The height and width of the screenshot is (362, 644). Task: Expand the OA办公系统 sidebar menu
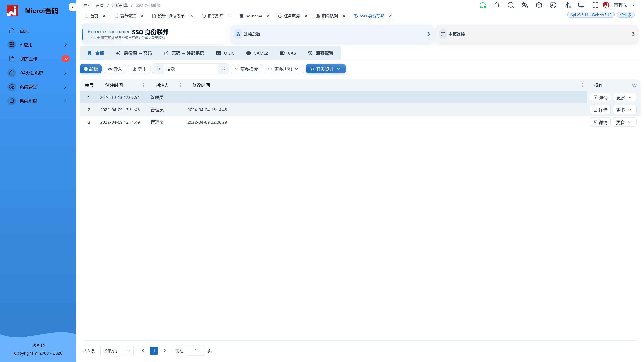pos(38,73)
